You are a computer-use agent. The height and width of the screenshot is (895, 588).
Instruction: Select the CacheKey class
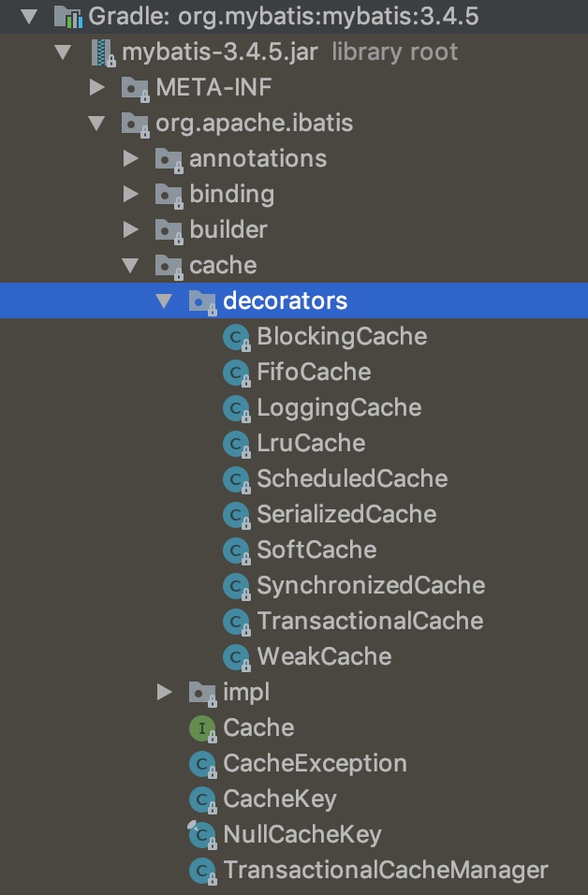[279, 799]
